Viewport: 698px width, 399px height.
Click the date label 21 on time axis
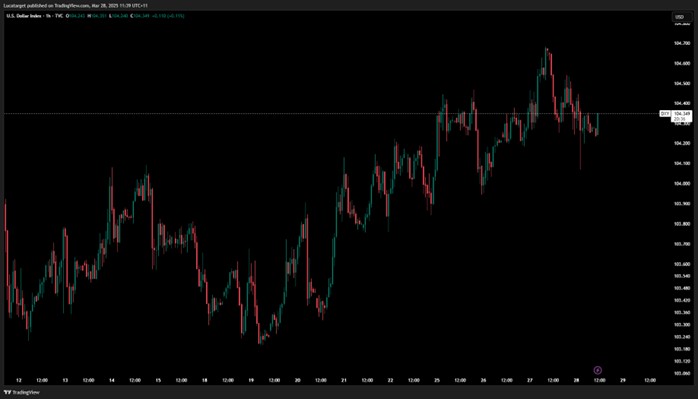344,381
